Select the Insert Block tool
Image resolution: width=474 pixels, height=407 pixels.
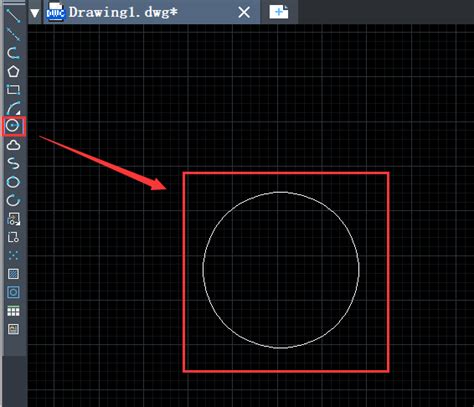pos(13,219)
